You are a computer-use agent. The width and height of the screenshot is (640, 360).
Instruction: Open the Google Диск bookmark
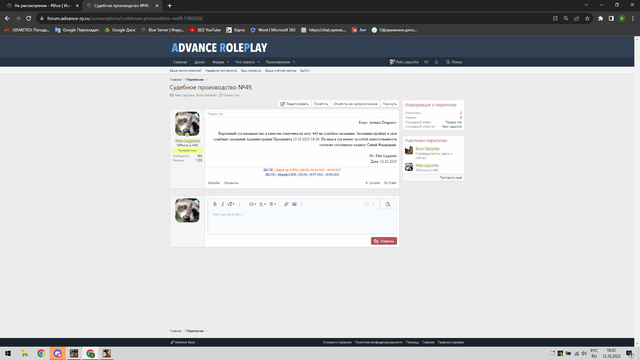(120, 30)
